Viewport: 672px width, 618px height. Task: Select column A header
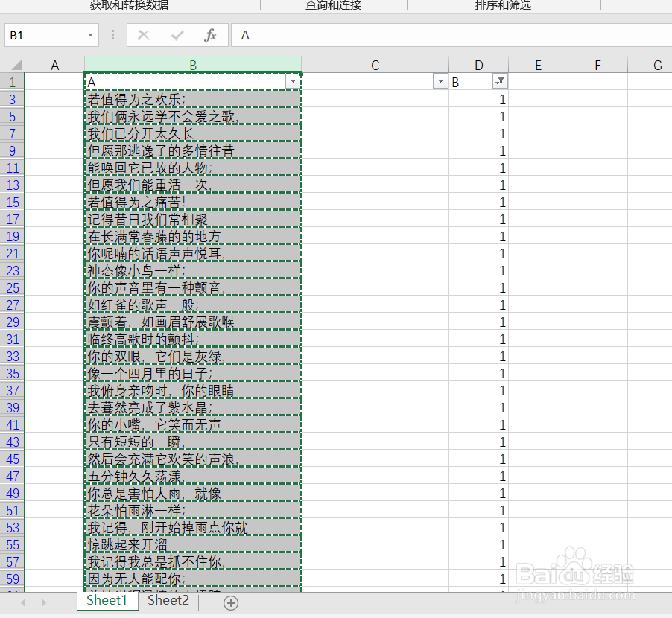click(55, 65)
